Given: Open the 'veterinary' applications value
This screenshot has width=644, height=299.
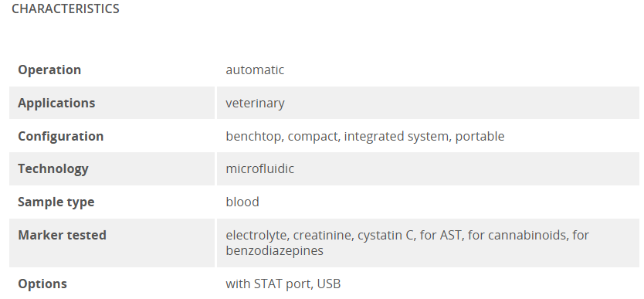Looking at the screenshot, I should 255,103.
